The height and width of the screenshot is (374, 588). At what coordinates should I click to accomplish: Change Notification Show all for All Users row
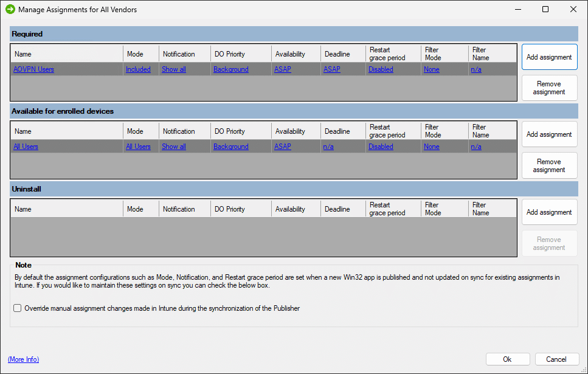(173, 147)
